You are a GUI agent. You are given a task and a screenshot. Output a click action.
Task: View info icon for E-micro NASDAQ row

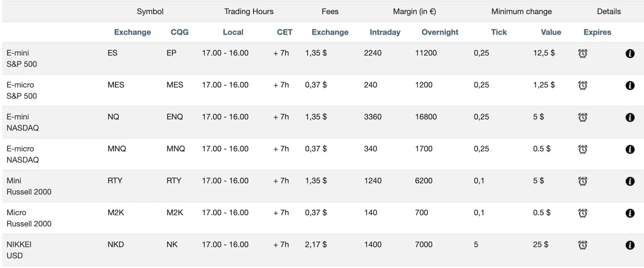point(630,149)
